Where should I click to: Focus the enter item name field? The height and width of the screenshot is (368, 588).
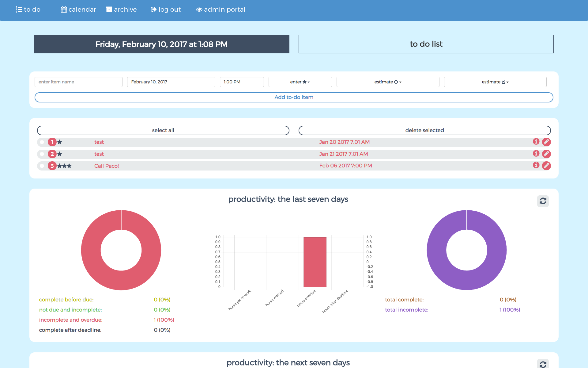(x=78, y=82)
